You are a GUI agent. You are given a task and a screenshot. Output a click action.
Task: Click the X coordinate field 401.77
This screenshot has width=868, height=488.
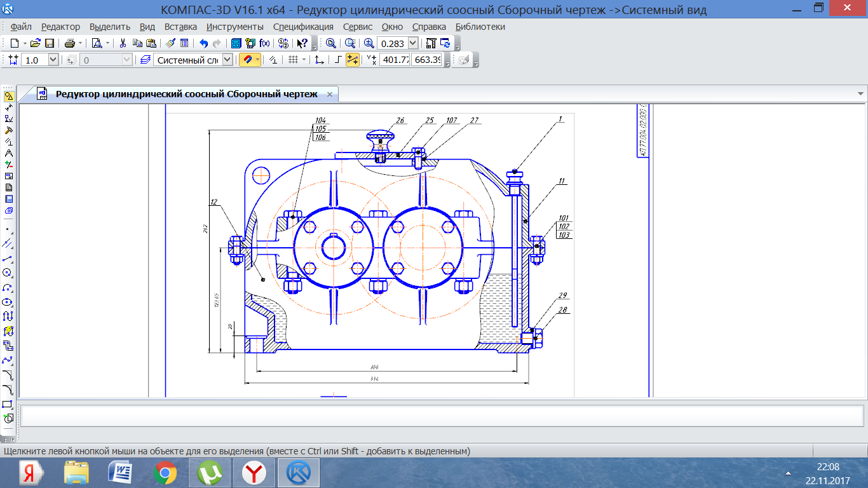[x=394, y=60]
